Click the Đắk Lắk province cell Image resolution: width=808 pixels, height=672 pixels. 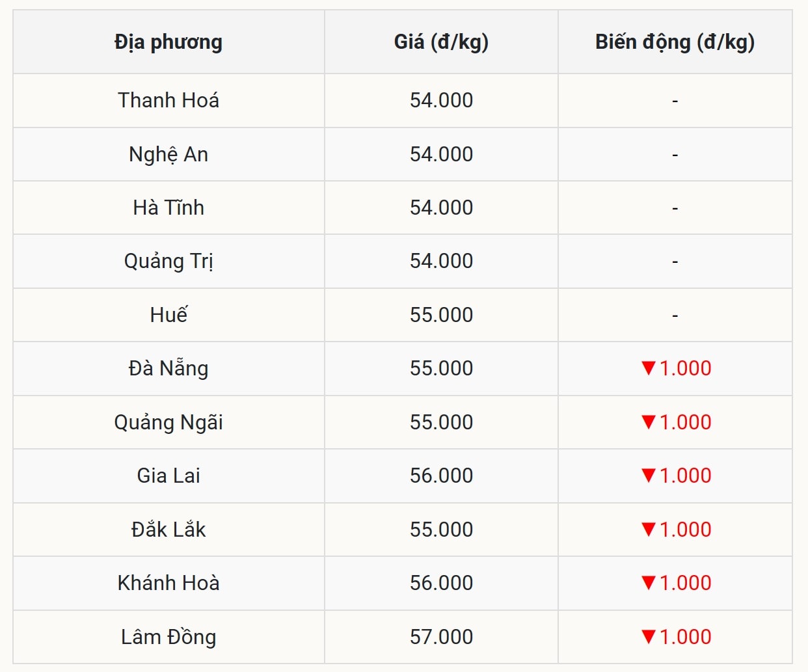[168, 530]
